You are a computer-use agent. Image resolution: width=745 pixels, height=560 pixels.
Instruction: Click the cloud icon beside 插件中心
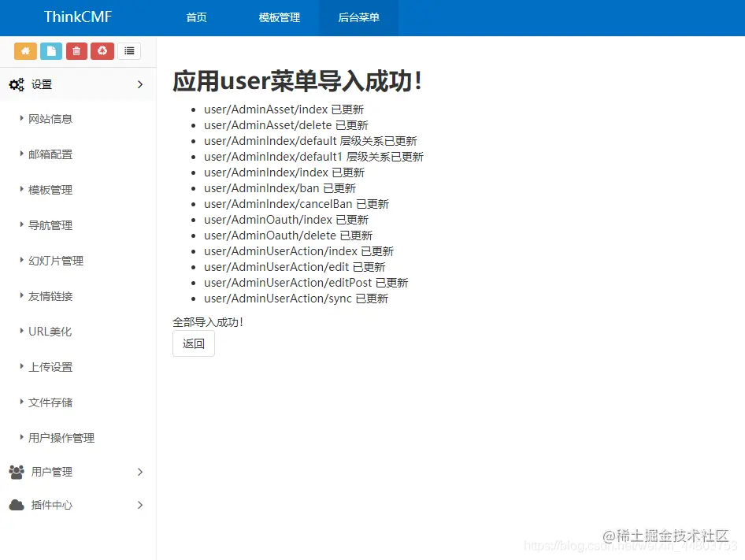(x=17, y=506)
